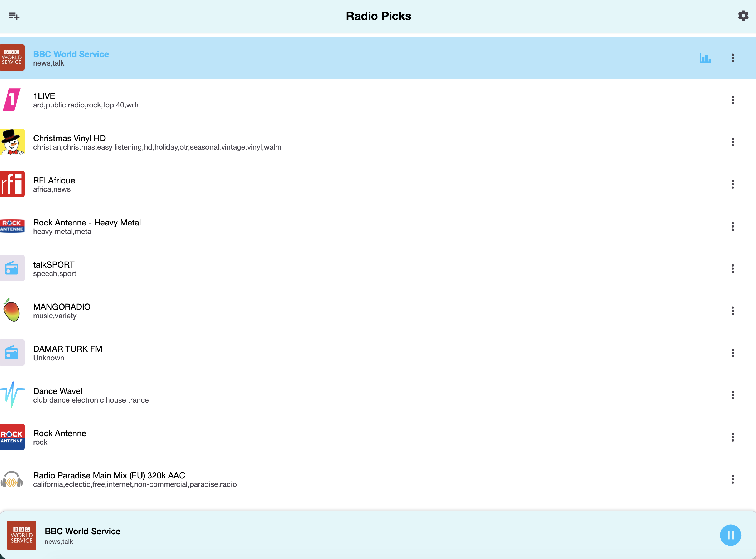The height and width of the screenshot is (559, 756).
Task: Click the RFI Afrique logo thumbnail
Action: pyautogui.click(x=12, y=184)
